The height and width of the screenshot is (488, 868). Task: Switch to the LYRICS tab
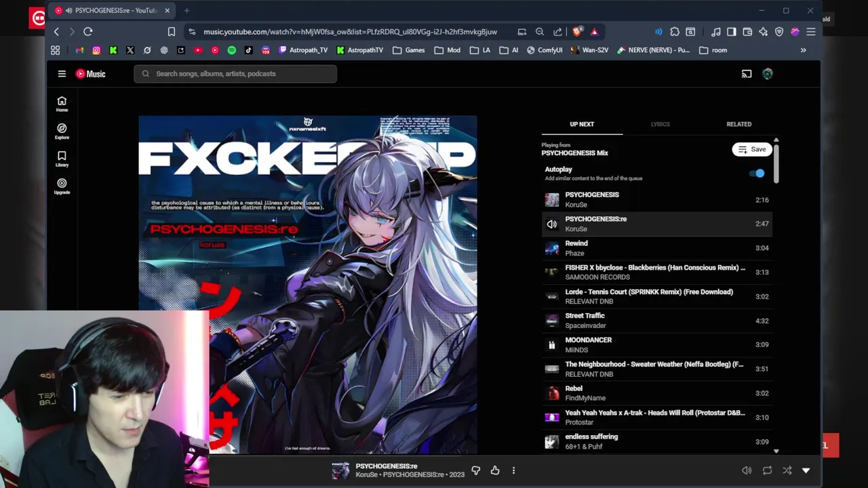660,124
